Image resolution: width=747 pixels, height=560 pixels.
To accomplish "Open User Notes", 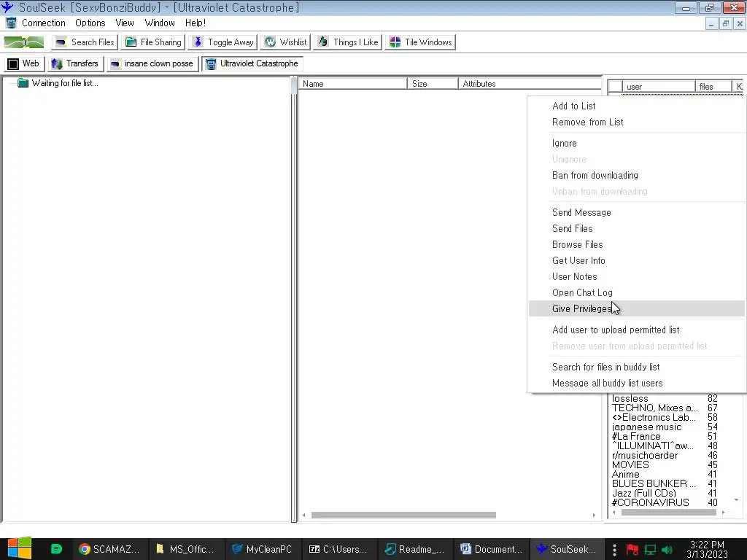I will pos(636,276).
